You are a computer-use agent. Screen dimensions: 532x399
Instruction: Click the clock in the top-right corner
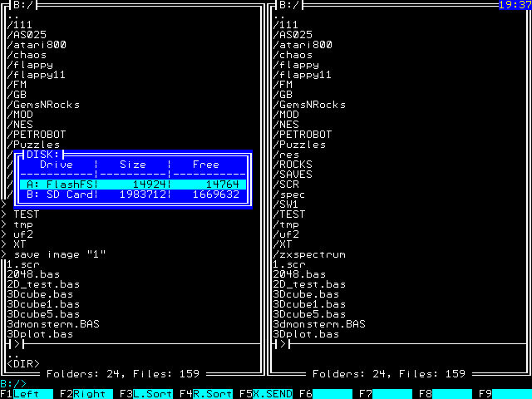click(x=515, y=5)
